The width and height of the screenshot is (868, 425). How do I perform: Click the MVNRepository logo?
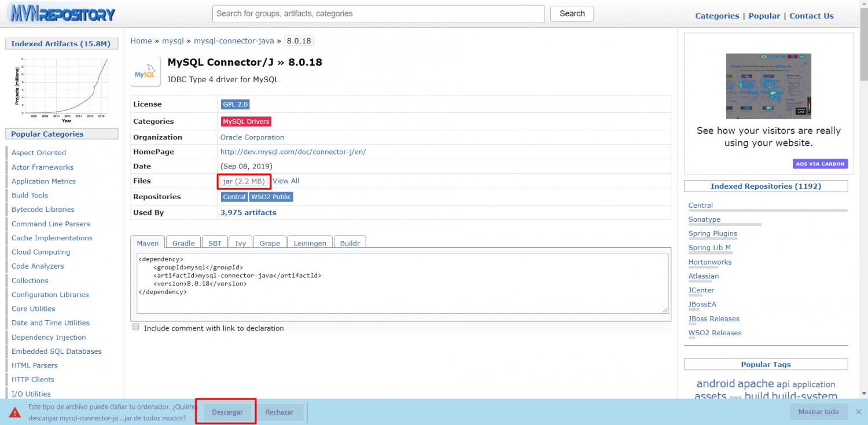(x=61, y=13)
